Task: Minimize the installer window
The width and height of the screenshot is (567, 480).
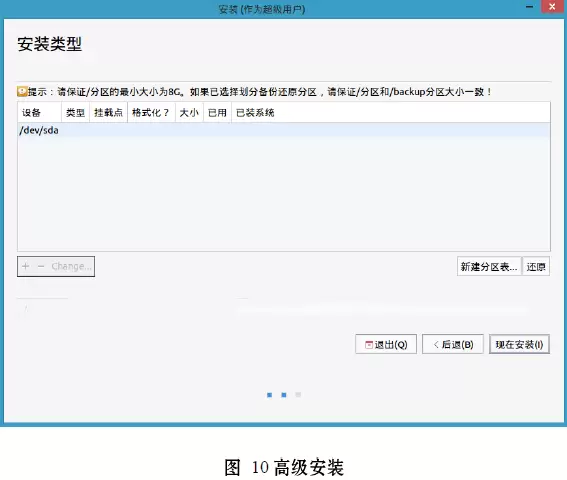Action: coord(530,7)
